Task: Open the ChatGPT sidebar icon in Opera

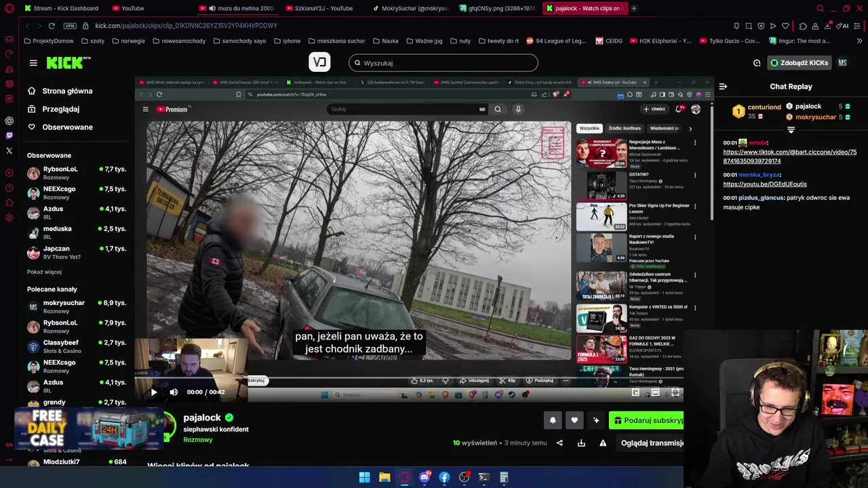Action: (9, 121)
